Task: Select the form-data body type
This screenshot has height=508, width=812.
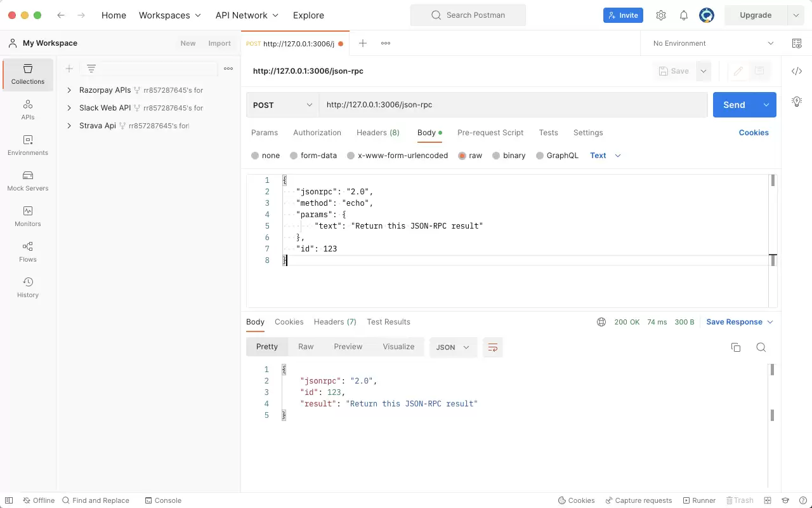Action: point(313,156)
